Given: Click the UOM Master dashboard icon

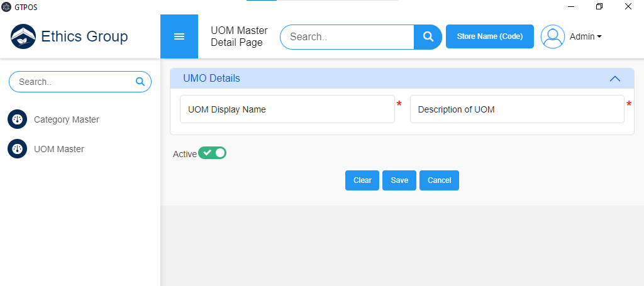Looking at the screenshot, I should click(17, 149).
